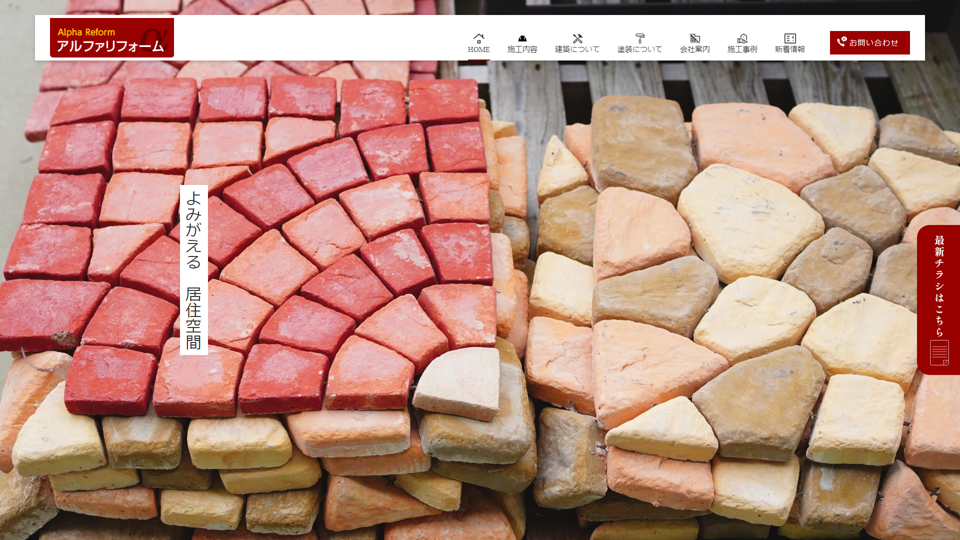Image resolution: width=960 pixels, height=540 pixels.
Task: Open the 施工事例 text link
Action: coord(742,49)
